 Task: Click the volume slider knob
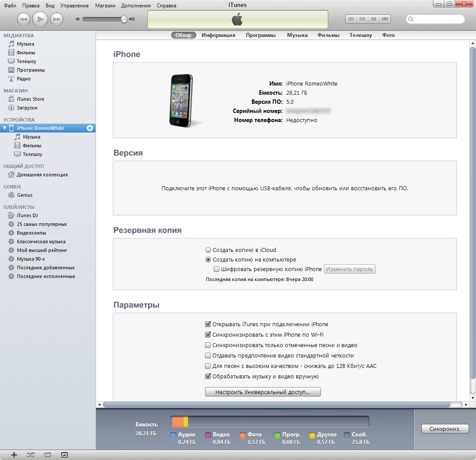click(124, 19)
